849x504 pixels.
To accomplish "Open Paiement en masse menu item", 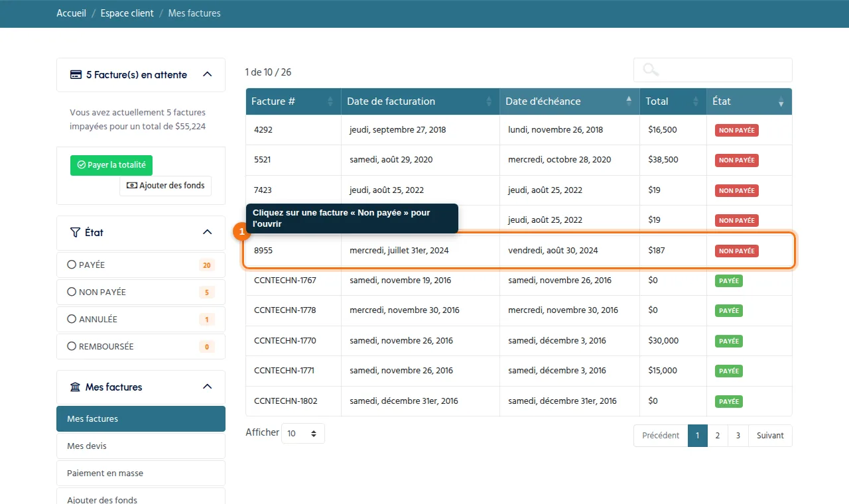I will [x=141, y=473].
